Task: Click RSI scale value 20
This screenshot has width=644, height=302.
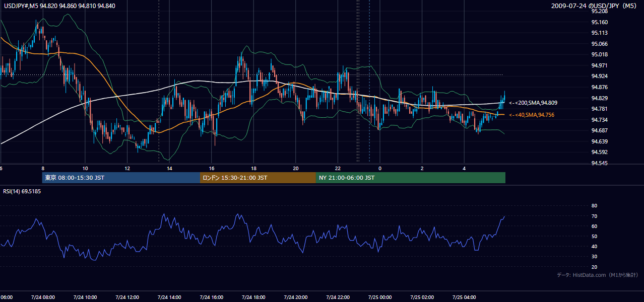Action: click(594, 267)
